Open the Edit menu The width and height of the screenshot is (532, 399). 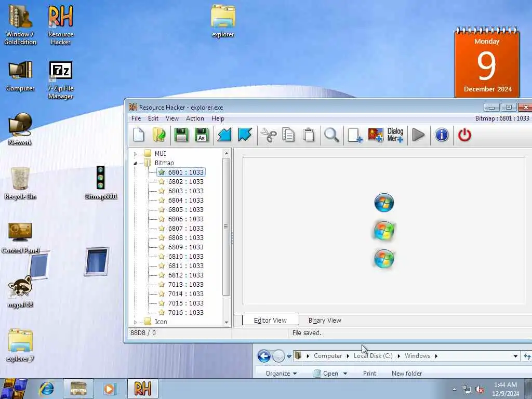[x=153, y=118]
